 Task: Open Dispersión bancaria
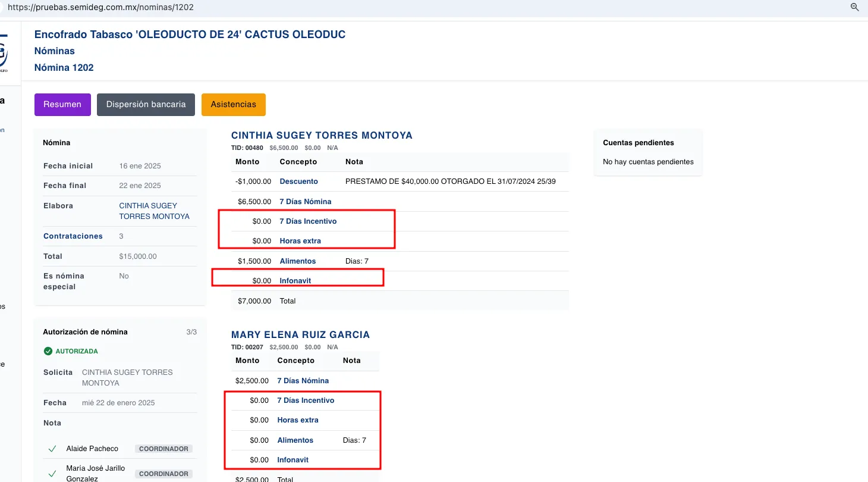pyautogui.click(x=146, y=104)
